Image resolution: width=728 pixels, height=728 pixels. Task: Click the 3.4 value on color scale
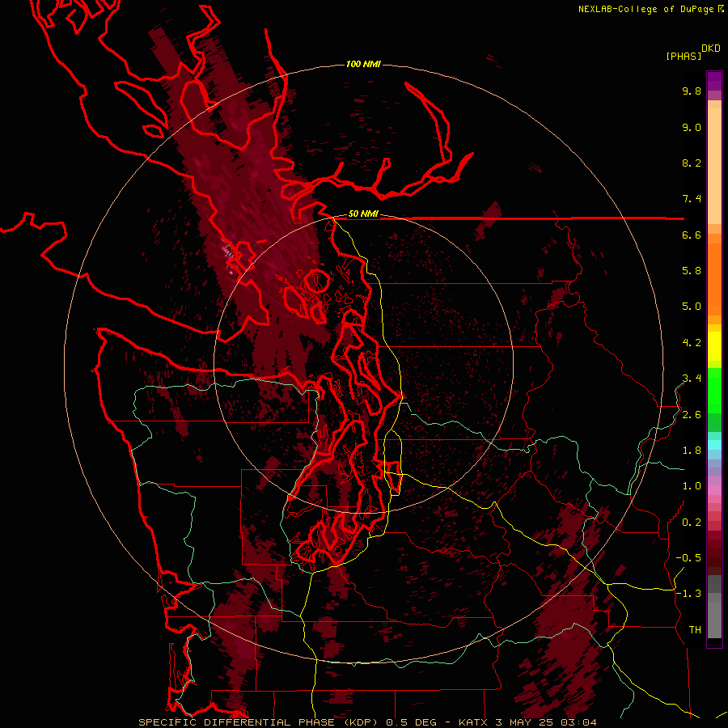[692, 379]
